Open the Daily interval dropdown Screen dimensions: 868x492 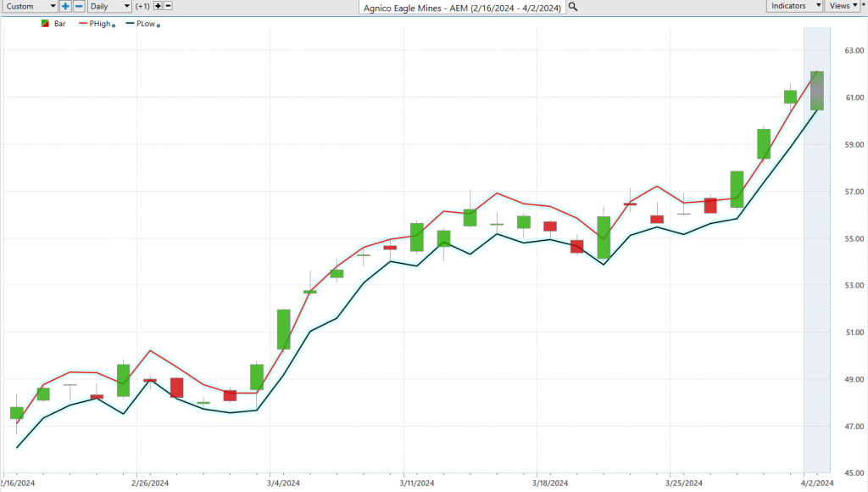[109, 6]
